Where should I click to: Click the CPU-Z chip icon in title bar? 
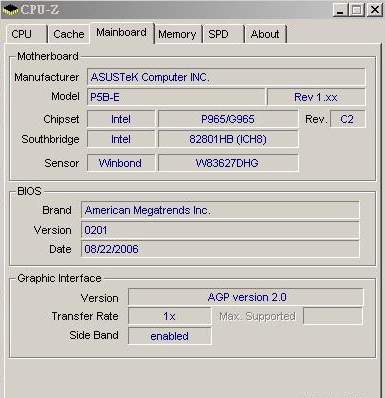click(x=10, y=10)
